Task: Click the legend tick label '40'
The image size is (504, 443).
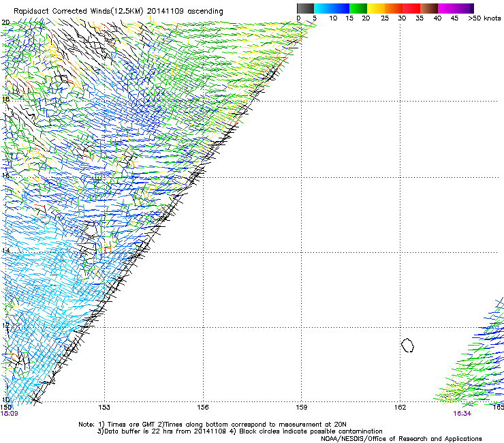Action: 437,18
